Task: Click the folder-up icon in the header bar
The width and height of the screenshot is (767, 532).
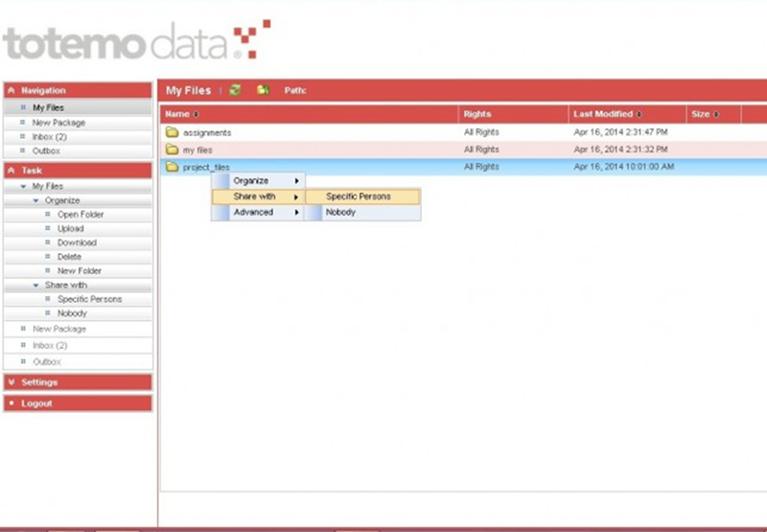Action: point(263,90)
